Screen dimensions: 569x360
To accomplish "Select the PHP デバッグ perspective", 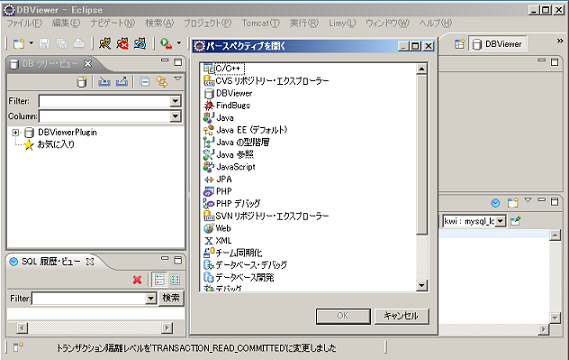I will click(232, 204).
